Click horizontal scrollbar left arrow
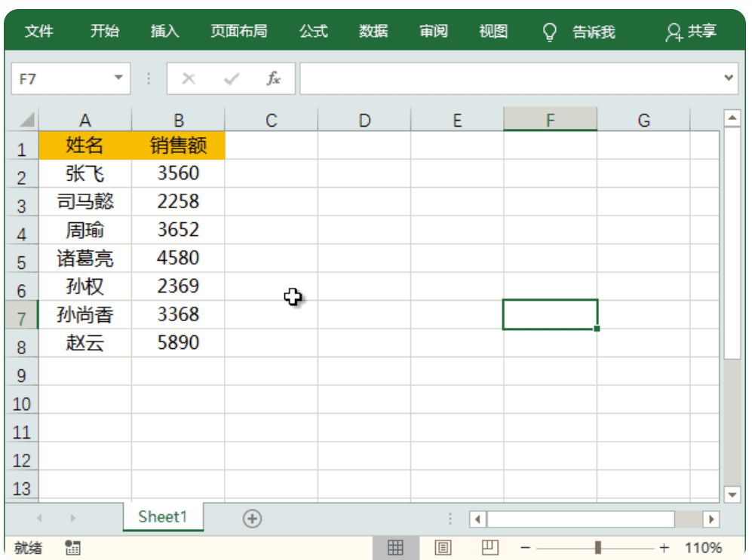Screen dimensions: 752x560 pos(477,519)
